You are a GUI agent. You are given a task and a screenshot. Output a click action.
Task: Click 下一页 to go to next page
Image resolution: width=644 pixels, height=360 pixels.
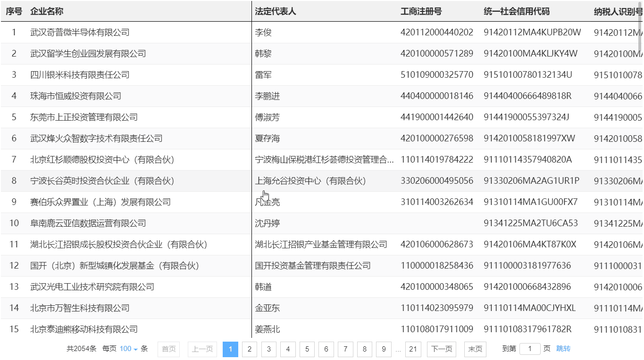click(x=442, y=349)
